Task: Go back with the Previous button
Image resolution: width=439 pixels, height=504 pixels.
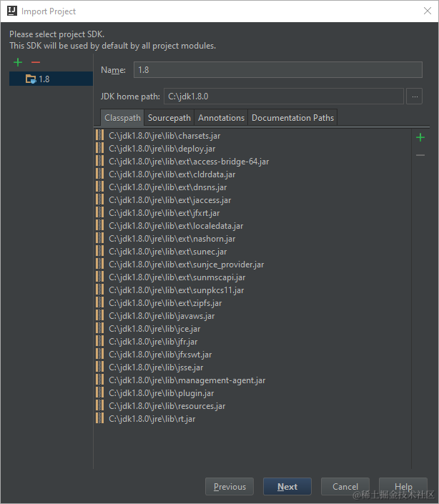Action: pos(230,487)
